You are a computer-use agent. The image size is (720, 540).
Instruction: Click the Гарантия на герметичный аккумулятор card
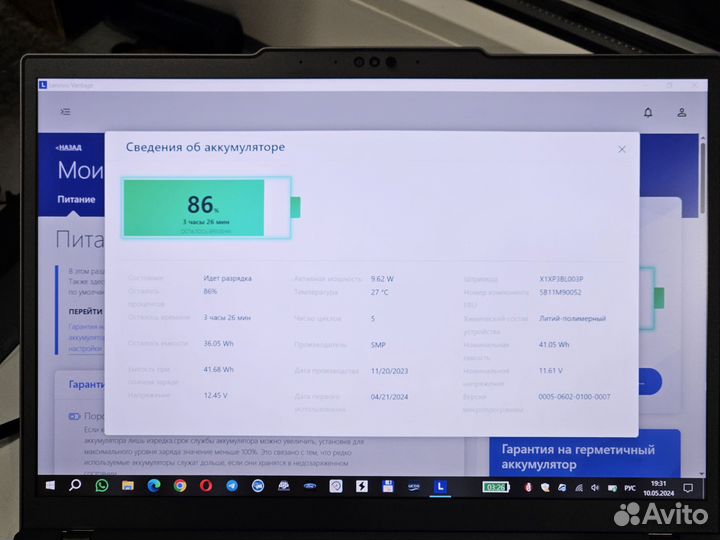click(x=585, y=453)
